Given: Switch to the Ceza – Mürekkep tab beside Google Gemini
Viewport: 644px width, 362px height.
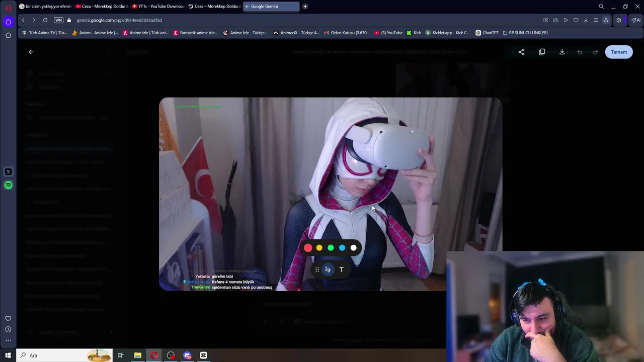Looking at the screenshot, I should point(215,7).
